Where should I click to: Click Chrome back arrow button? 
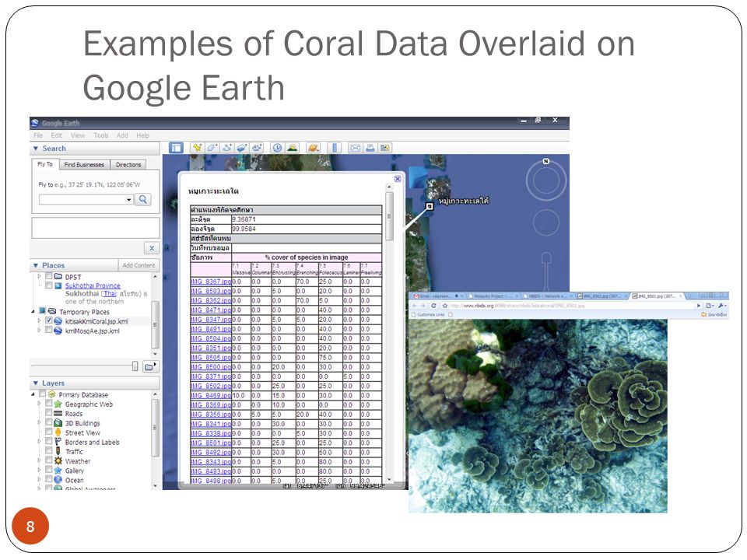tap(415, 306)
